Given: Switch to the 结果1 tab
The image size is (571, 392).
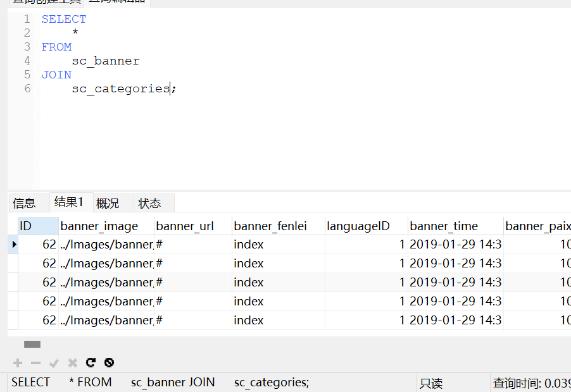Looking at the screenshot, I should 68,202.
